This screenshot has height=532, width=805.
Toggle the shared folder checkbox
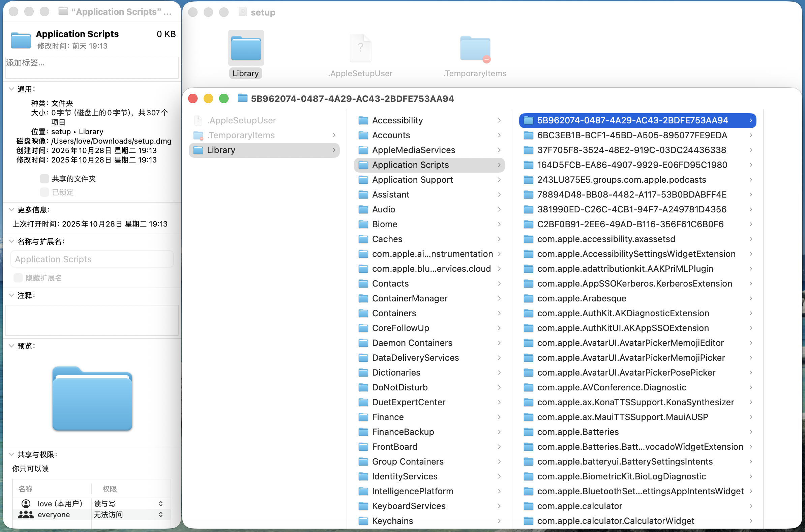coord(44,179)
